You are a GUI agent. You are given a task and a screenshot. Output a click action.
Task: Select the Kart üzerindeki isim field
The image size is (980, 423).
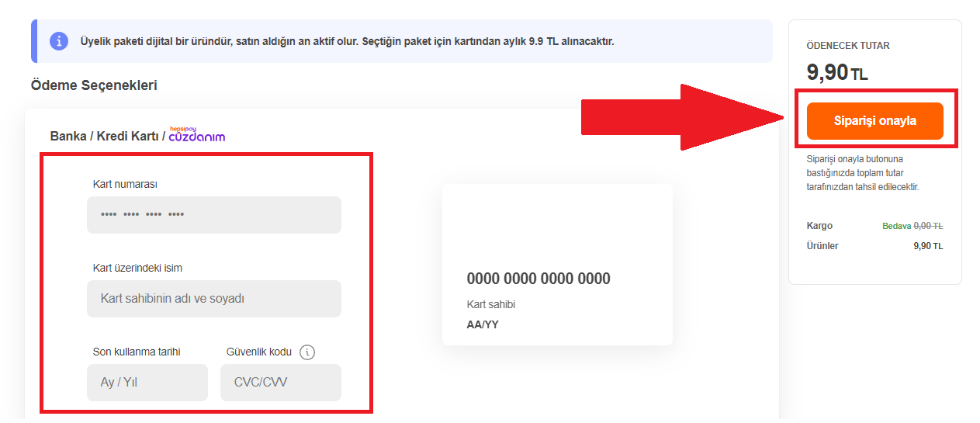pyautogui.click(x=214, y=299)
